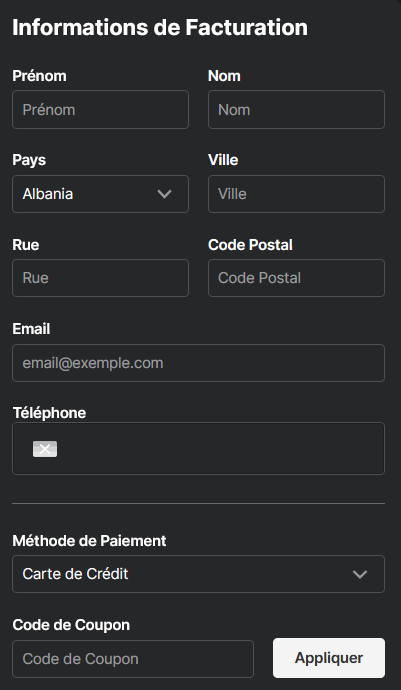Open the Carte de Crédit payment dropdown
The width and height of the screenshot is (401, 690).
click(x=199, y=574)
